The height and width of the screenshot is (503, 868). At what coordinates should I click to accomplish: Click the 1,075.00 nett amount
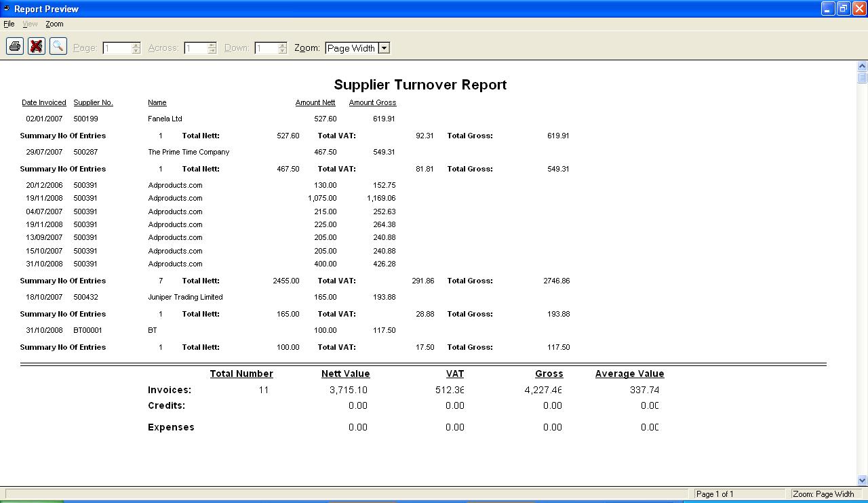click(322, 198)
